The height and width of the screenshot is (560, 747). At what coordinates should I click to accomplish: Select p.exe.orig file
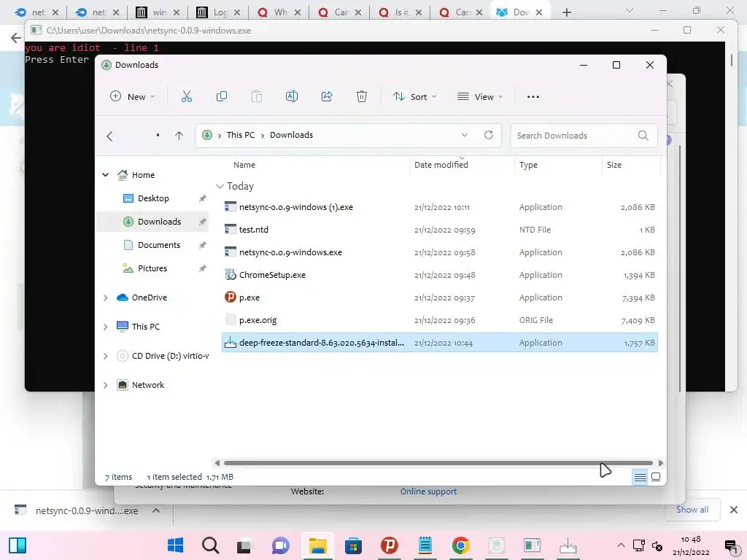440,320
